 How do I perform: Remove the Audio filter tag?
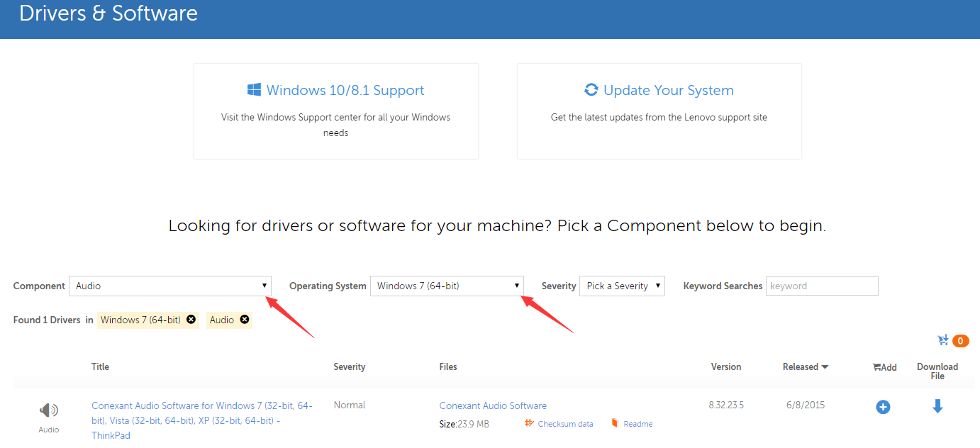click(x=245, y=320)
